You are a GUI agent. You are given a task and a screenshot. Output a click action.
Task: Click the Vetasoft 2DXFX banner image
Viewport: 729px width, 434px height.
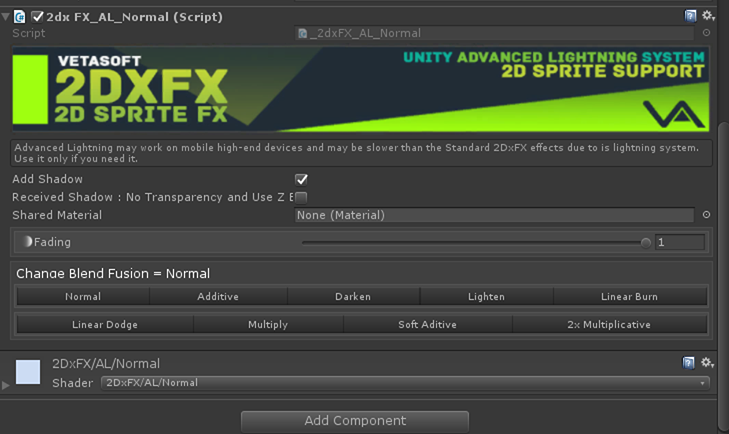click(361, 89)
